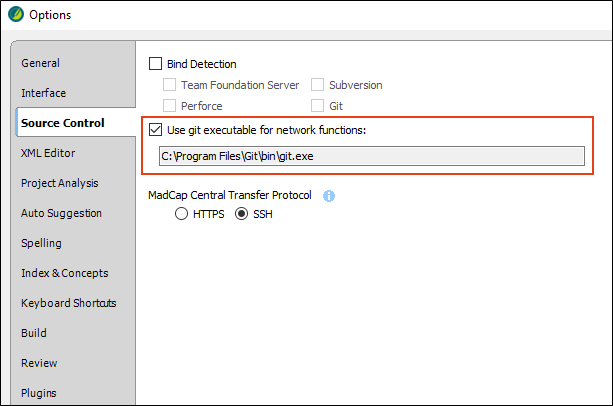613x406 pixels.
Task: Open the Keyboard Shortcuts tab
Action: 69,303
